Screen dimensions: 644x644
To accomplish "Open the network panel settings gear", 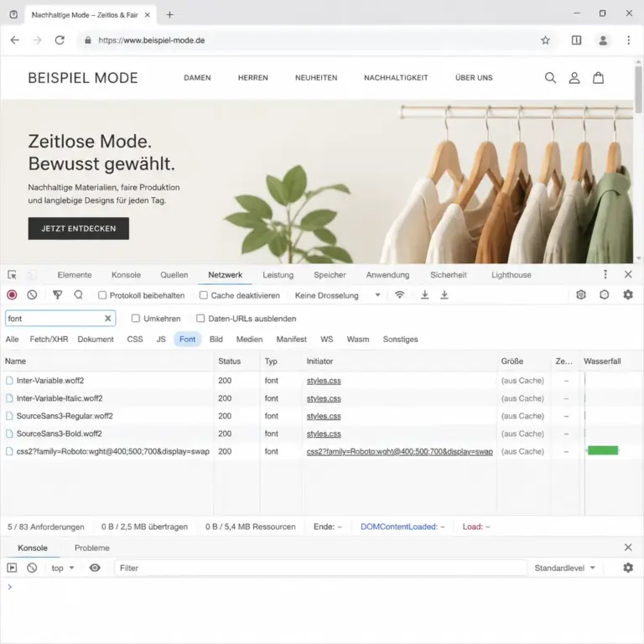I will tap(628, 295).
